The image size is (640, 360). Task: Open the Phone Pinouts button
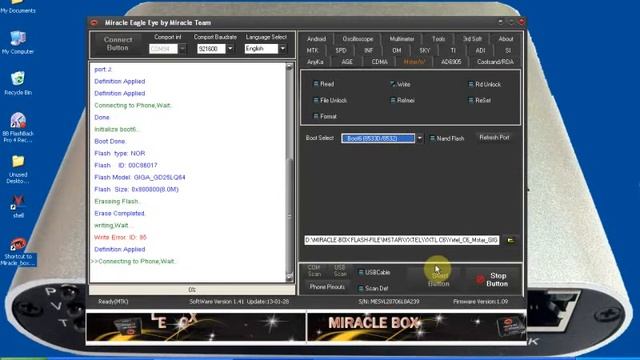click(x=327, y=287)
